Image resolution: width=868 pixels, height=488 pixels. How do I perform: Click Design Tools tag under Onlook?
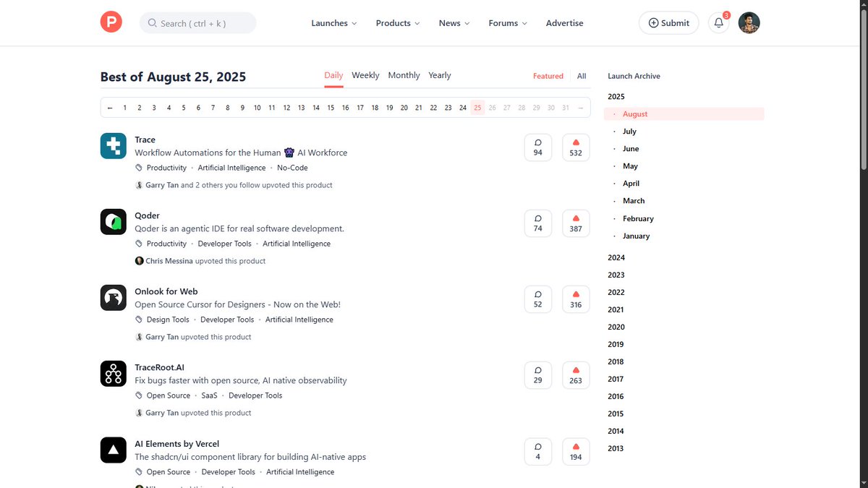click(168, 320)
